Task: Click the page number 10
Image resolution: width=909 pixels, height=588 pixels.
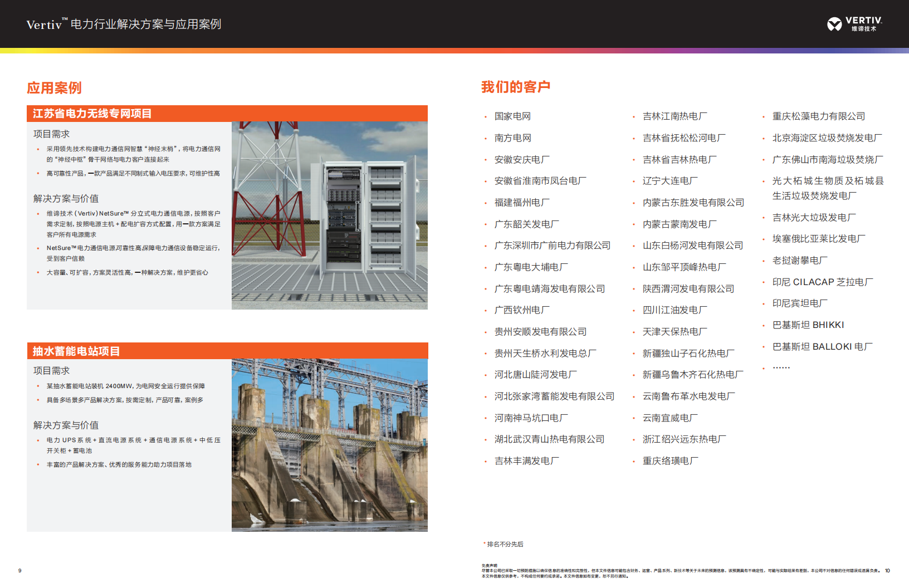Action: pos(887,570)
